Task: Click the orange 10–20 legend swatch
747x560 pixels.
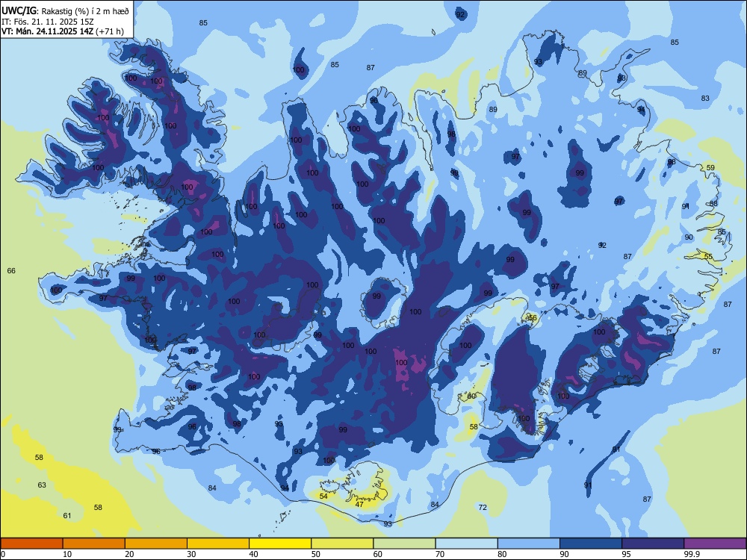Action: click(94, 544)
